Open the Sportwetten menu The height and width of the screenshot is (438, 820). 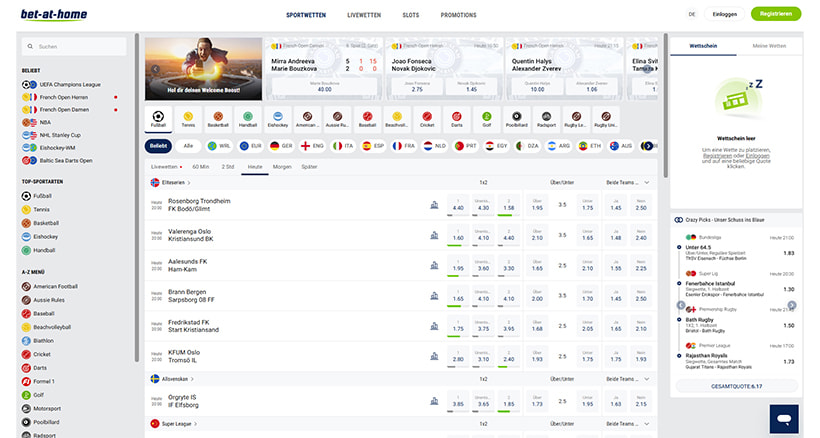pos(306,15)
